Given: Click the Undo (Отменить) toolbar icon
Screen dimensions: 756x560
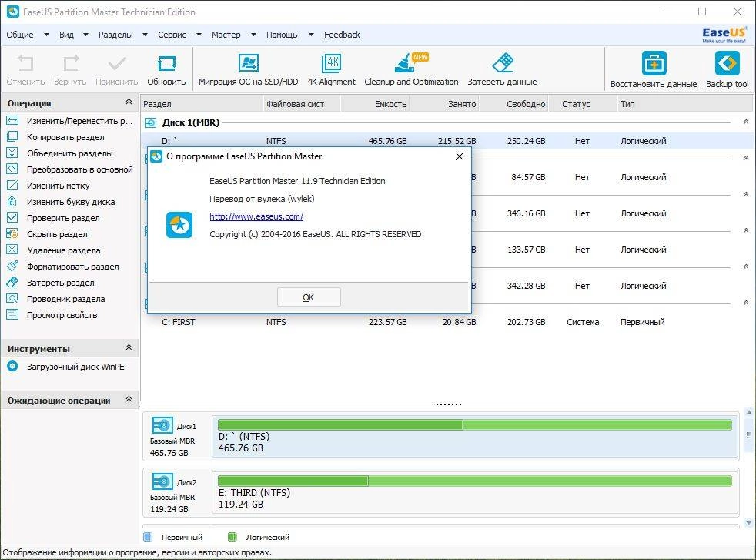Looking at the screenshot, I should pos(25,64).
